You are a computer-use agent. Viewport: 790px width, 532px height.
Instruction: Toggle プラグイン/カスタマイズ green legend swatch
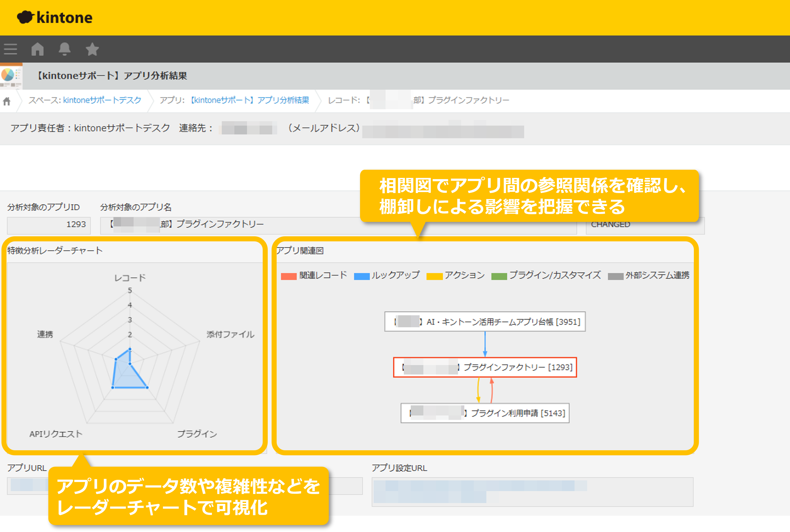tap(499, 276)
